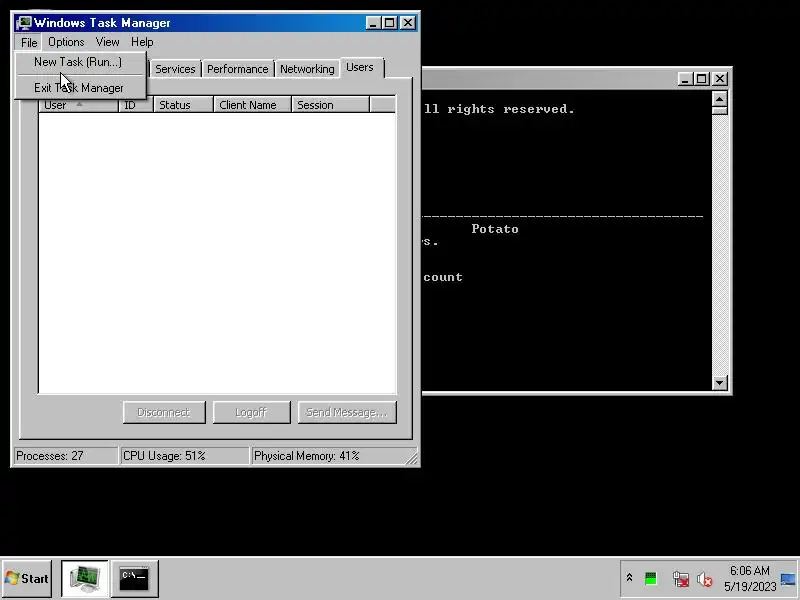Open the View menu

pyautogui.click(x=107, y=42)
